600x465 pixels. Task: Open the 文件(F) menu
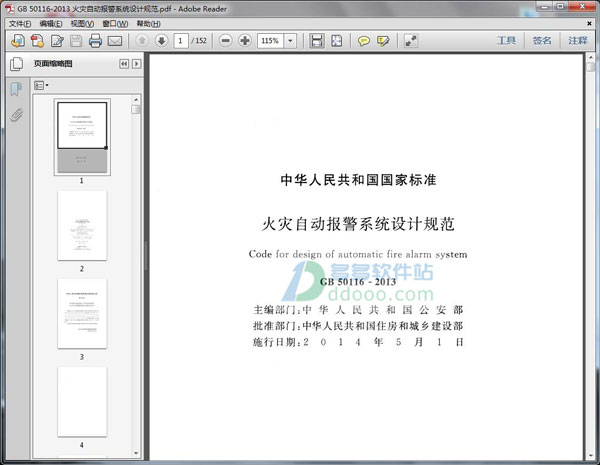(x=20, y=24)
